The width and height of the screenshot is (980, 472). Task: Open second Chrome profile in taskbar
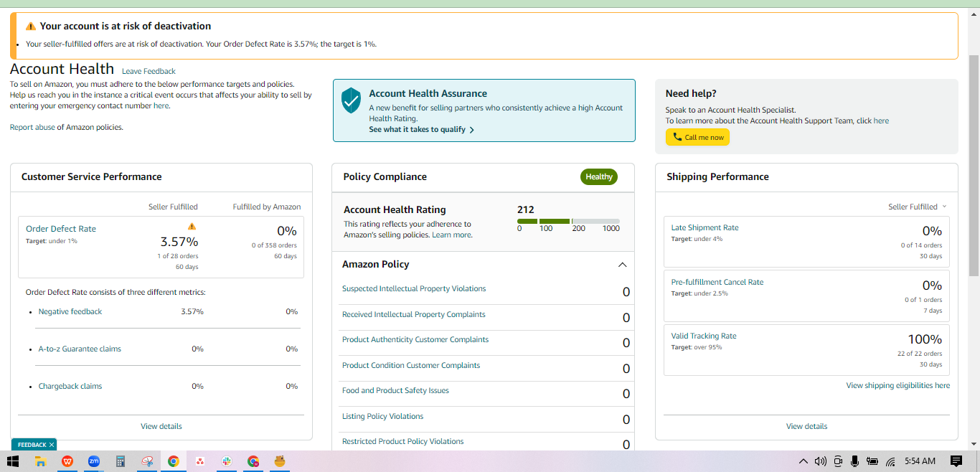253,461
